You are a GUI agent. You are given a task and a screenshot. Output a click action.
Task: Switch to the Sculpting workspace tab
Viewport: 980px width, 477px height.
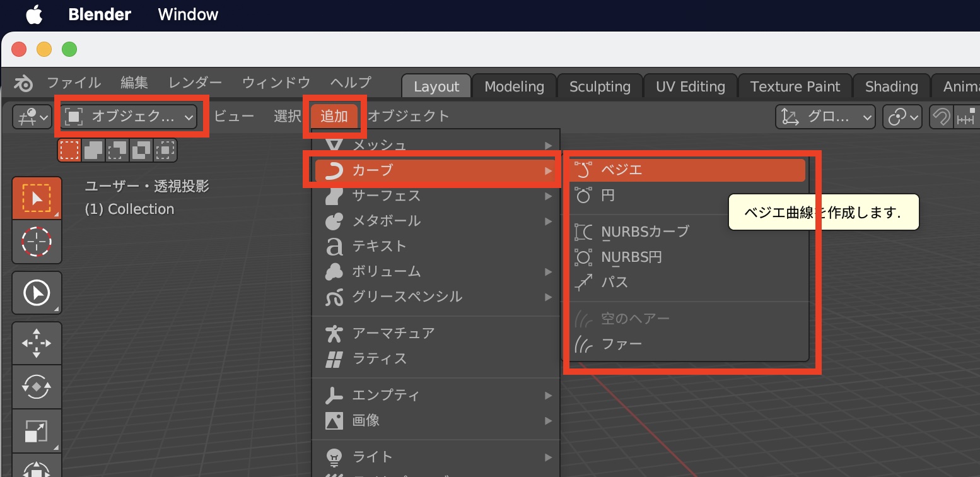coord(599,86)
